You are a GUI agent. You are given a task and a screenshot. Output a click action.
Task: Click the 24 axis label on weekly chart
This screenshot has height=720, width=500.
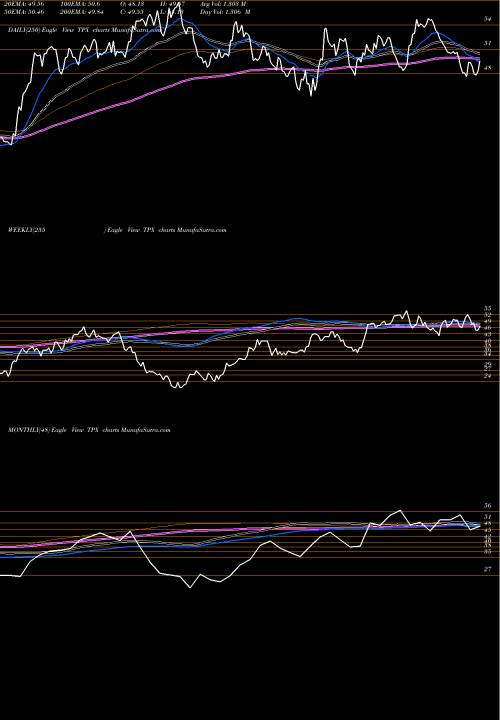tap(488, 376)
